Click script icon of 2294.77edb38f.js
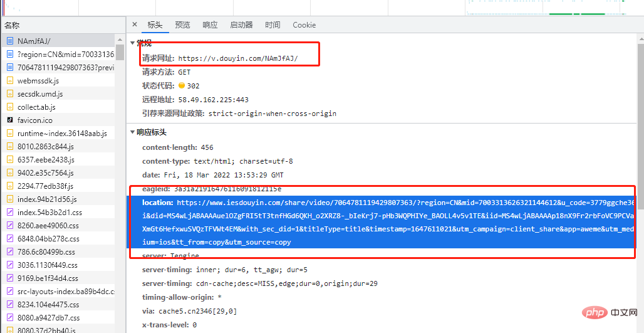Image resolution: width=644 pixels, height=333 pixels. coord(10,186)
